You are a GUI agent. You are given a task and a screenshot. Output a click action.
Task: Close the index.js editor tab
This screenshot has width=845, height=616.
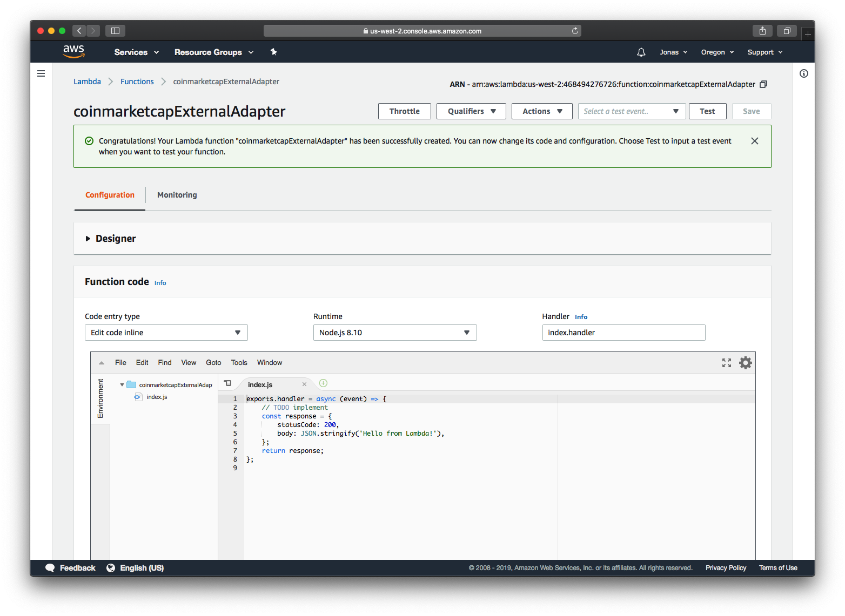click(x=304, y=384)
